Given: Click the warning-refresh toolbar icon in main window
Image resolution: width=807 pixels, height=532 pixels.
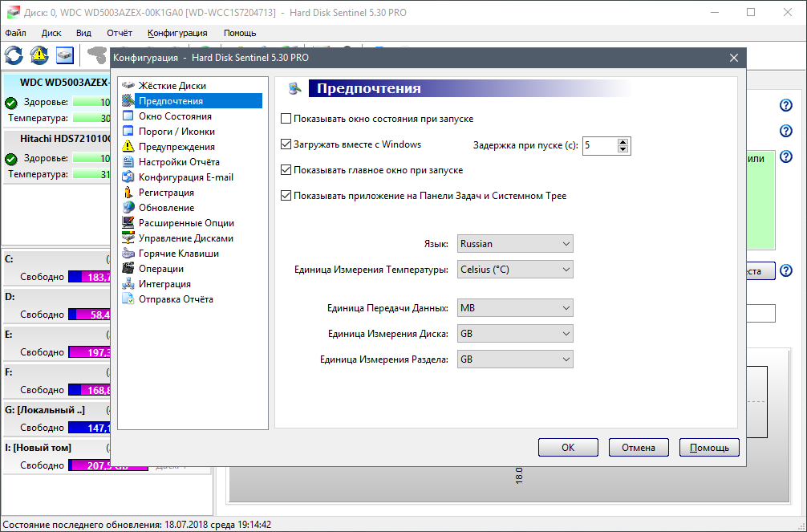Looking at the screenshot, I should click(x=39, y=55).
